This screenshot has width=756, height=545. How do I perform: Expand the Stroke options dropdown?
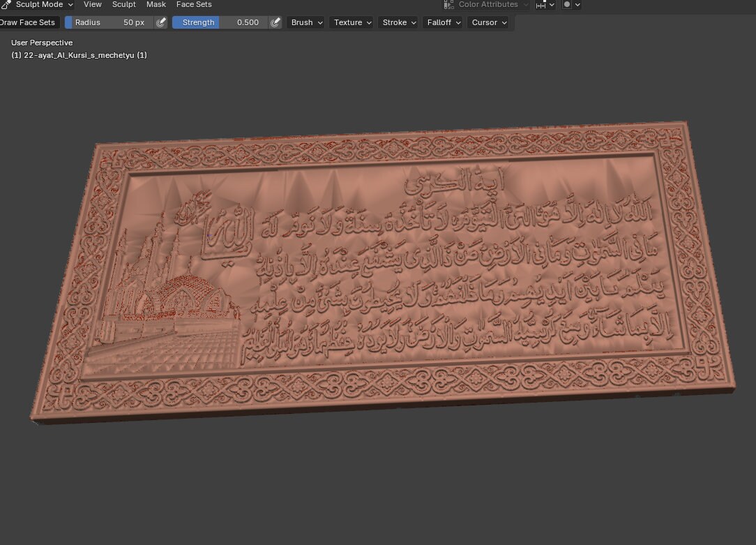click(x=398, y=22)
